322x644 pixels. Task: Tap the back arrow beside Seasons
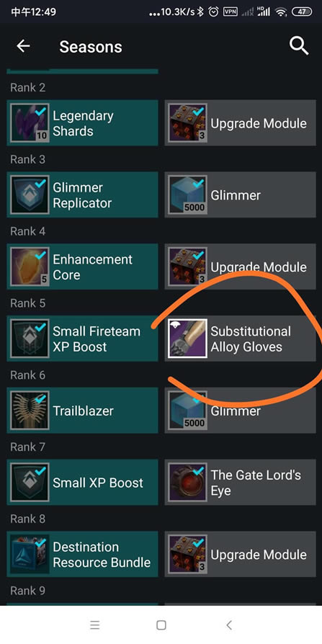coord(23,46)
